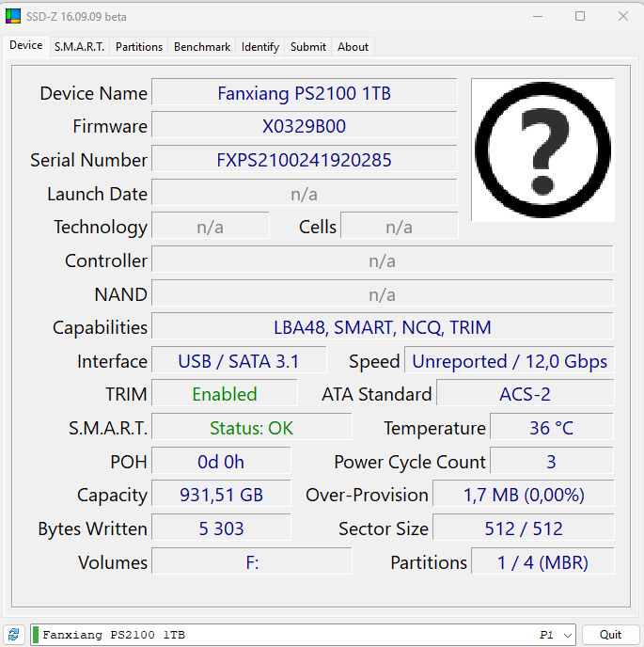Click the question mark device image
The height and width of the screenshot is (647, 644).
[x=542, y=150]
